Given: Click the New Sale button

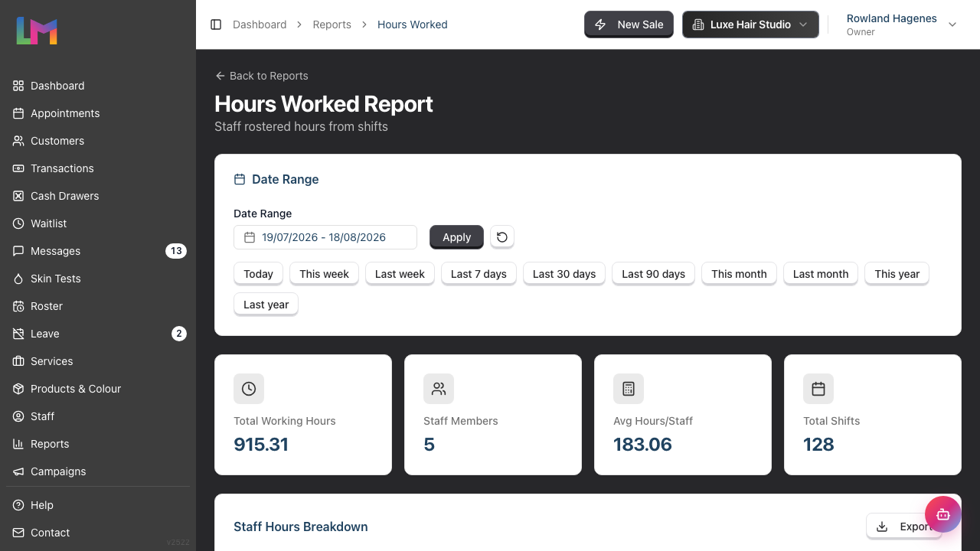Looking at the screenshot, I should 629,24.
